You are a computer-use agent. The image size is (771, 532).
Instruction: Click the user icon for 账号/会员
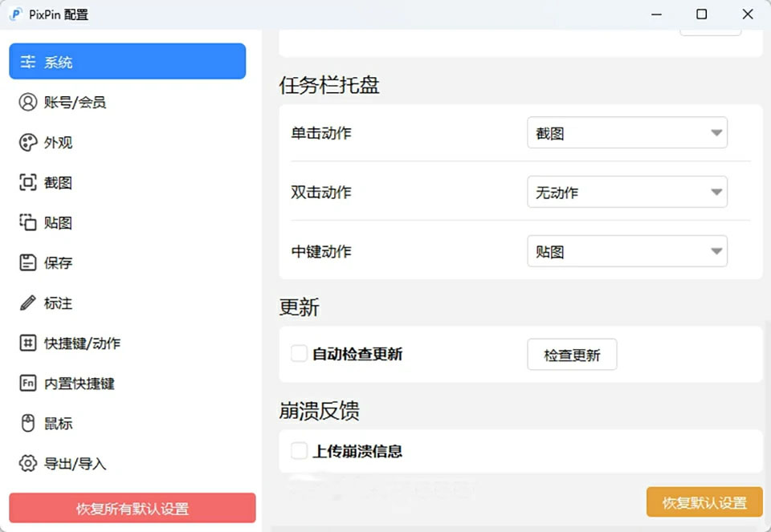point(28,102)
